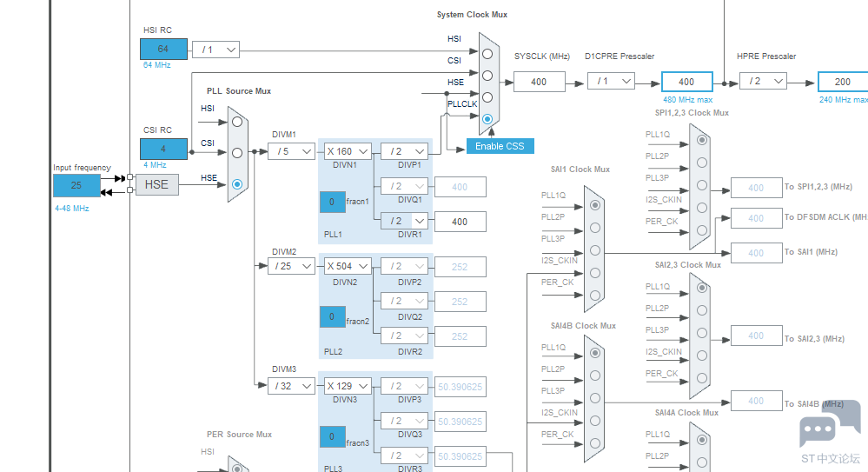Open the D1CPRE Prescaler /1 dropdown
The image size is (868, 472).
tap(611, 81)
